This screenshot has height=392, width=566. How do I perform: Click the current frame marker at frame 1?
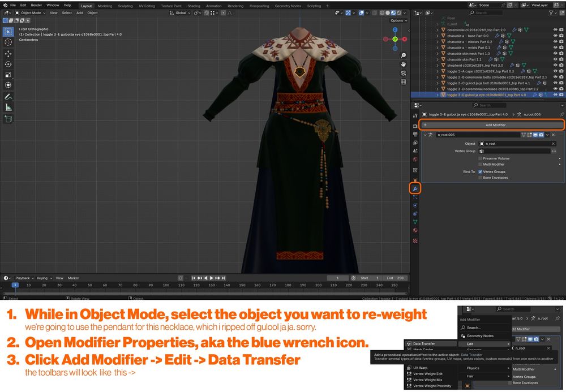15,285
